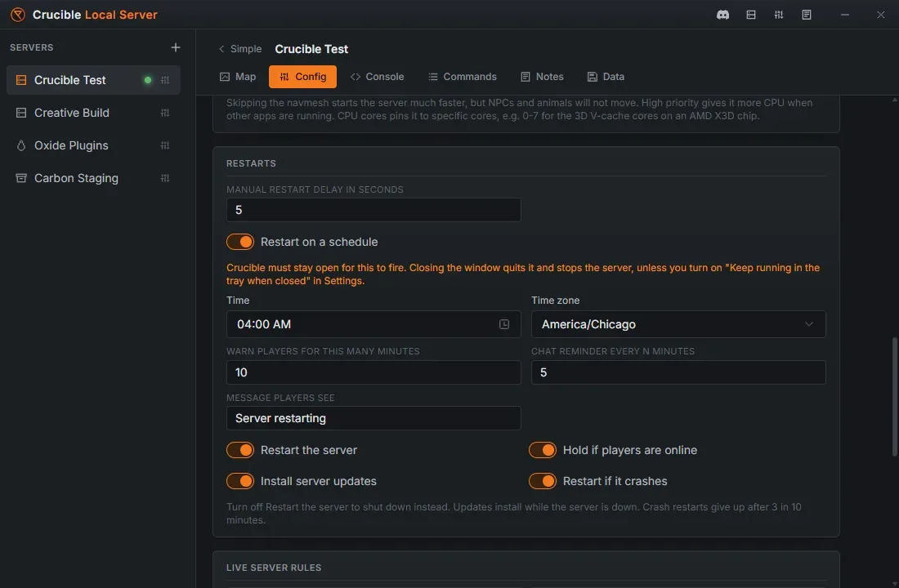Click the vertical scrollbar thumb
Image resolution: width=899 pixels, height=588 pixels.
coord(894,397)
